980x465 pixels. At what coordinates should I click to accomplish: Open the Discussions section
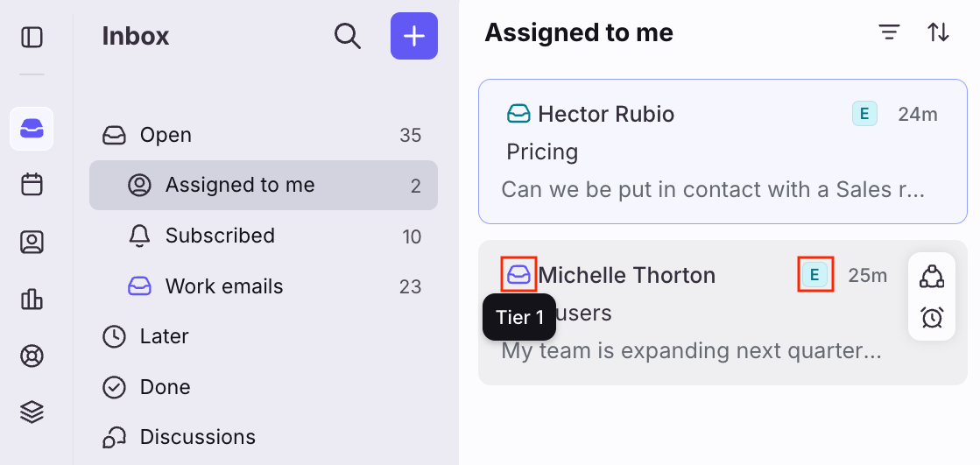197,437
